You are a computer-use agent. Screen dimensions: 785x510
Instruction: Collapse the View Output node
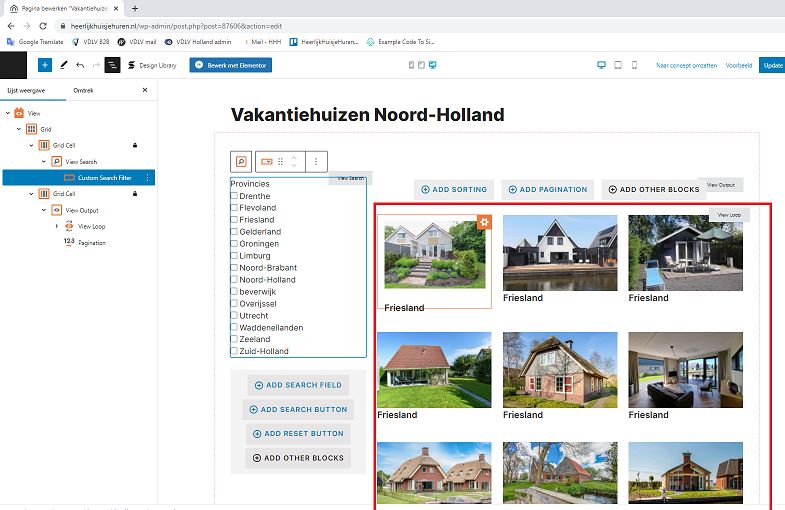44,210
